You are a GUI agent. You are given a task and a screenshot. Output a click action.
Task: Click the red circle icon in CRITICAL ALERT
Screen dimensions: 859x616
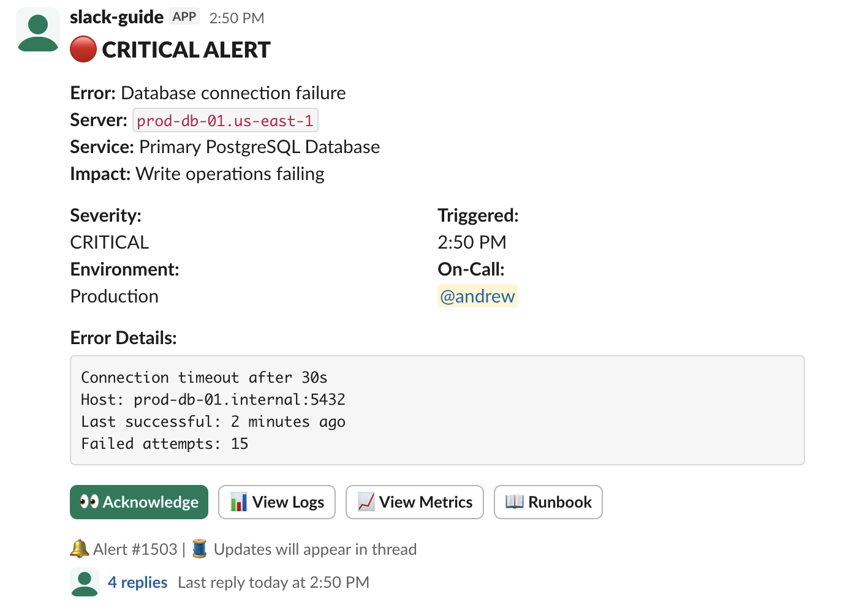tap(83, 49)
